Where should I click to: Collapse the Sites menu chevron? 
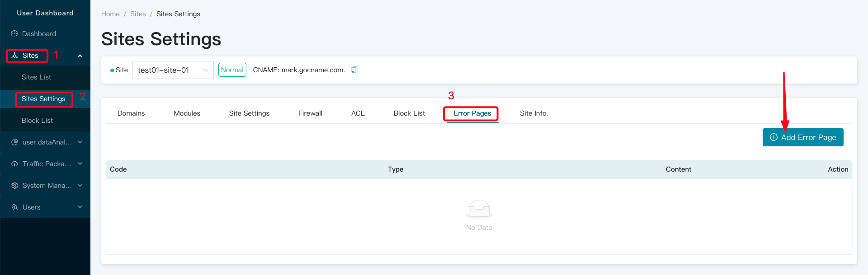(80, 56)
